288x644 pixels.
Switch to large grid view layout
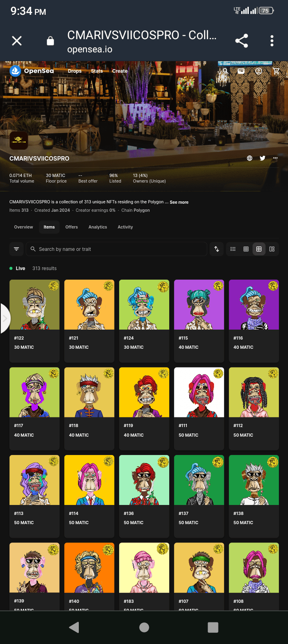pyautogui.click(x=259, y=249)
